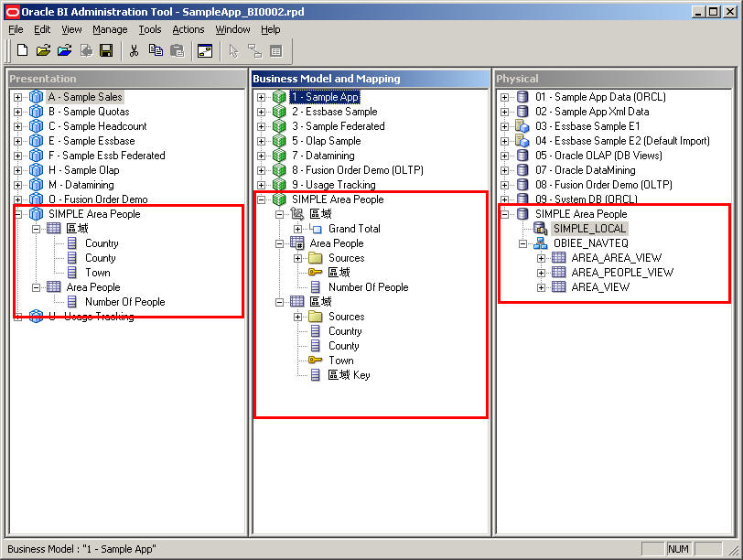Click the SIMPLE_LOCAL connection pool icon
The width and height of the screenshot is (743, 560).
(x=540, y=229)
